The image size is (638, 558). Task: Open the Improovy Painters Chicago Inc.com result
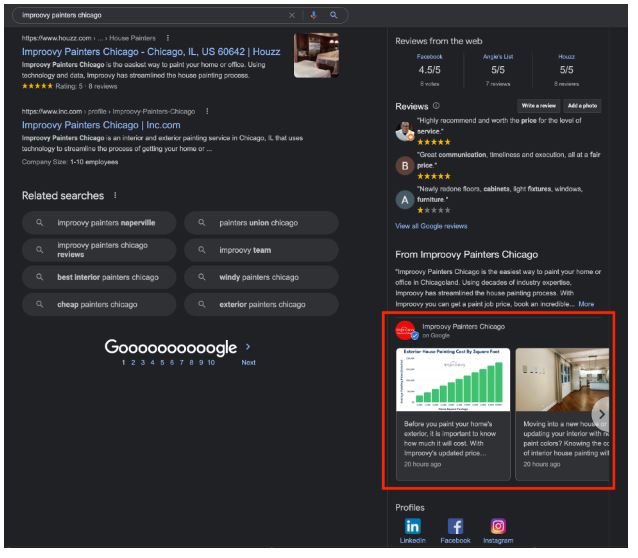102,126
